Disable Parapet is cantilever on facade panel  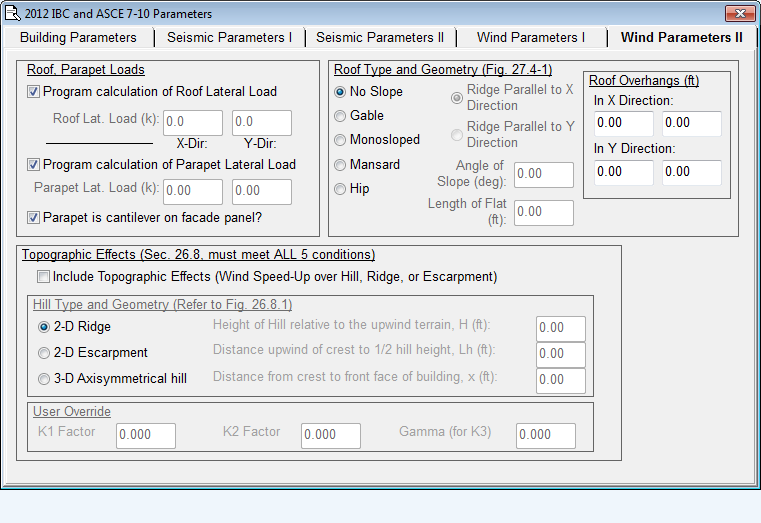point(34,217)
